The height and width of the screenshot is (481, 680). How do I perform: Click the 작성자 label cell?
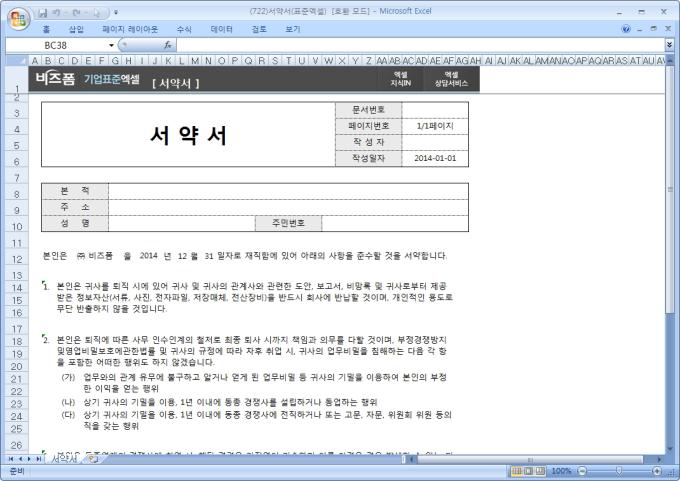coord(369,142)
